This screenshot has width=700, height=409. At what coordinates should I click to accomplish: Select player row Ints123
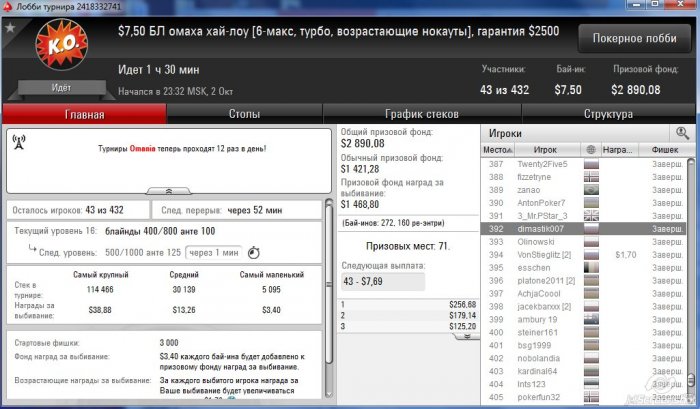tap(583, 384)
